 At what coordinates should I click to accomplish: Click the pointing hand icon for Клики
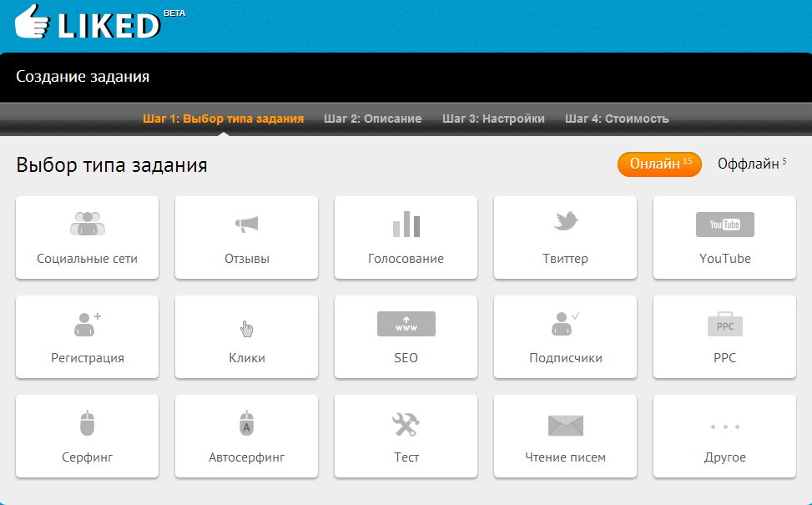[246, 328]
